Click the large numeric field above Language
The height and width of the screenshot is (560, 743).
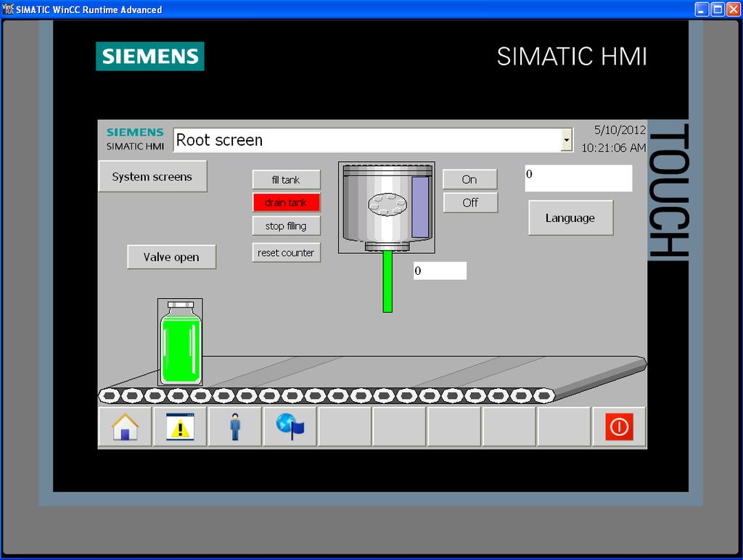click(x=578, y=178)
